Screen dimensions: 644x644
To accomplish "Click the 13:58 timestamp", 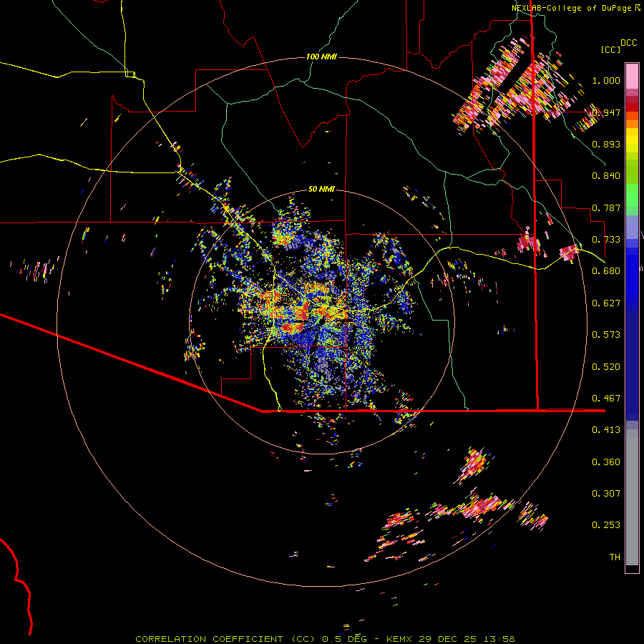I will pyautogui.click(x=499, y=639).
